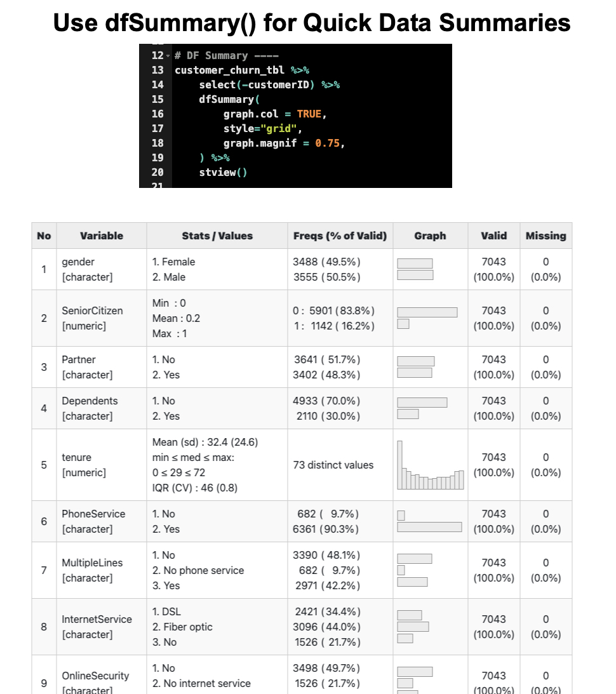Click the 'Freqs (% of Valid)' column header
Viewport: 616px width, 694px height.
340,236
